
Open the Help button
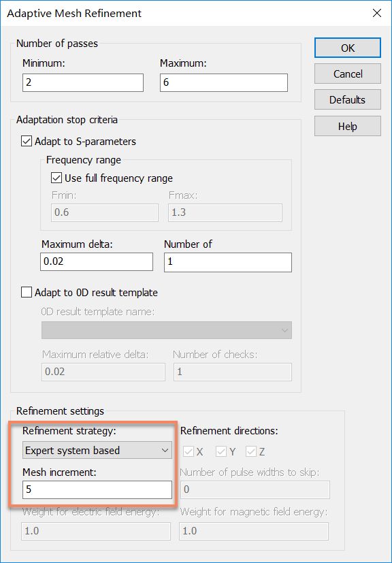tap(348, 126)
